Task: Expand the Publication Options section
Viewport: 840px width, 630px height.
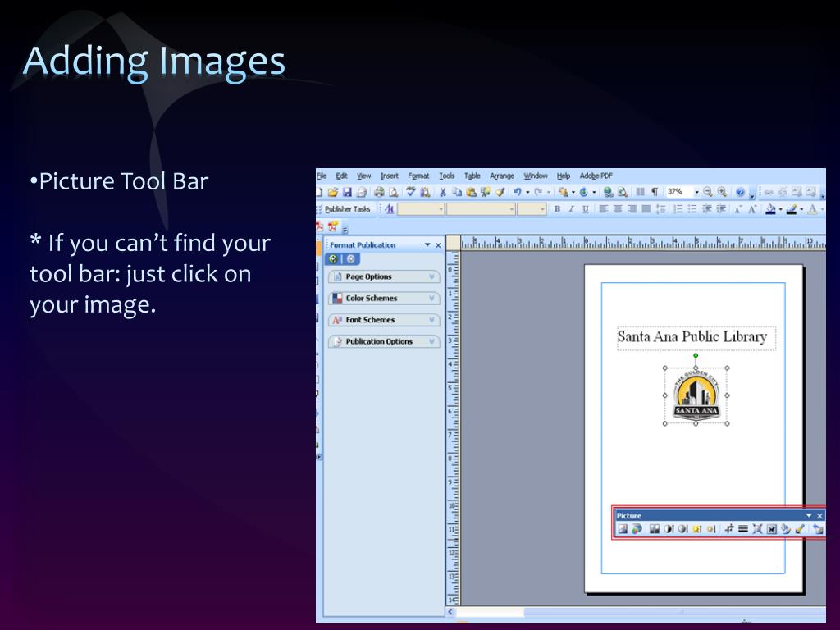Action: click(x=384, y=341)
